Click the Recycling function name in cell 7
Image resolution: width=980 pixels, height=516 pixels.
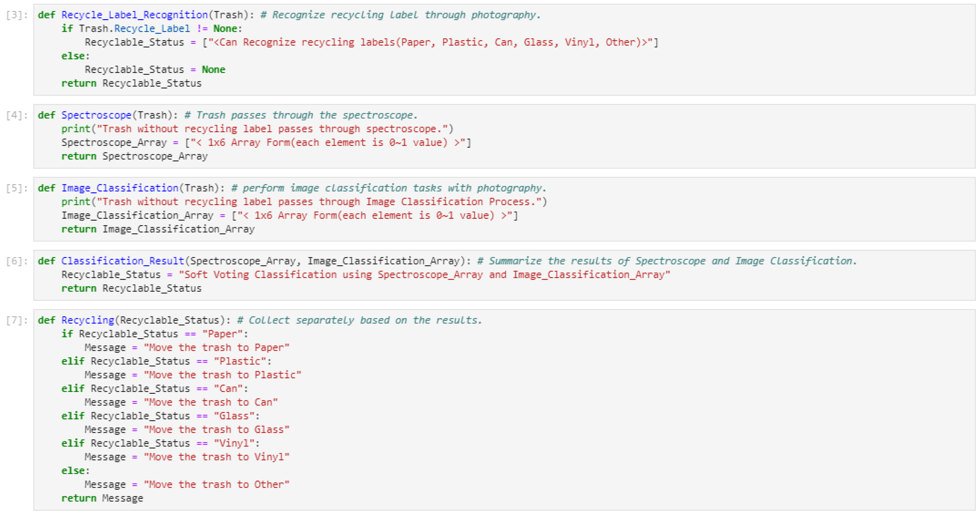point(87,320)
